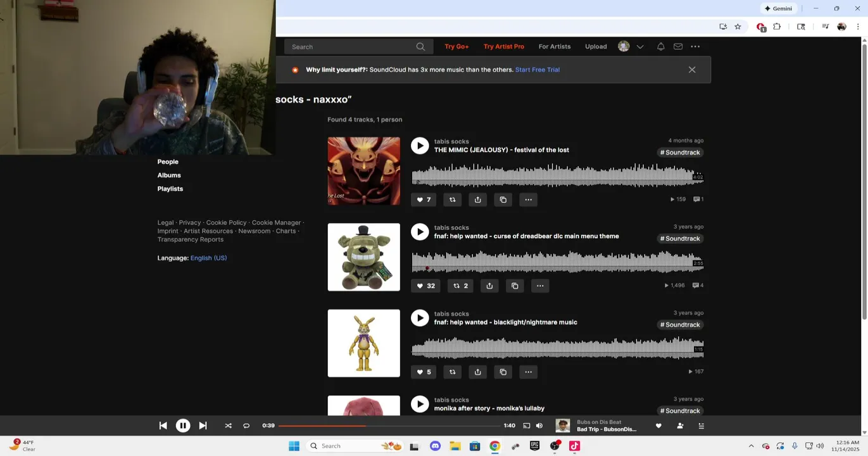868x456 pixels.
Task: Open the Chrome extensions puzzle icon
Action: tap(777, 27)
